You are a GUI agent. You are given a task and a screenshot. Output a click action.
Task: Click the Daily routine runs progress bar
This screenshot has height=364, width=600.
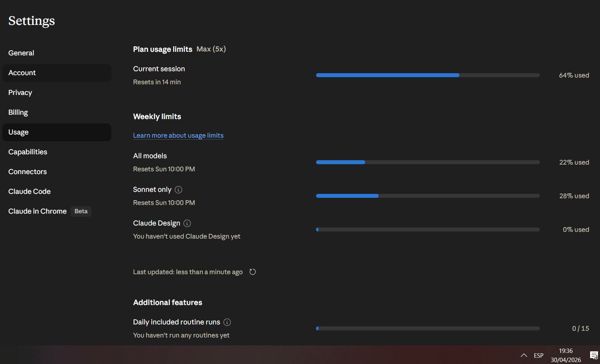point(428,328)
